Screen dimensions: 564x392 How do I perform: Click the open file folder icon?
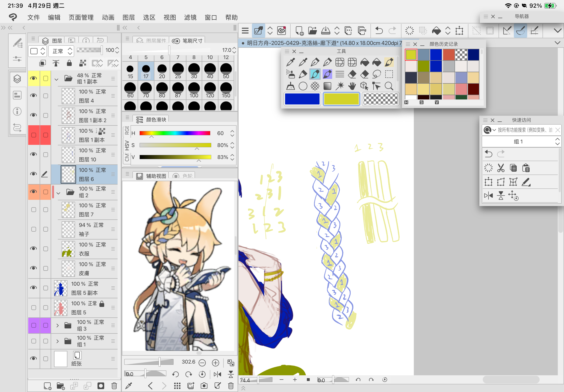[x=312, y=31]
